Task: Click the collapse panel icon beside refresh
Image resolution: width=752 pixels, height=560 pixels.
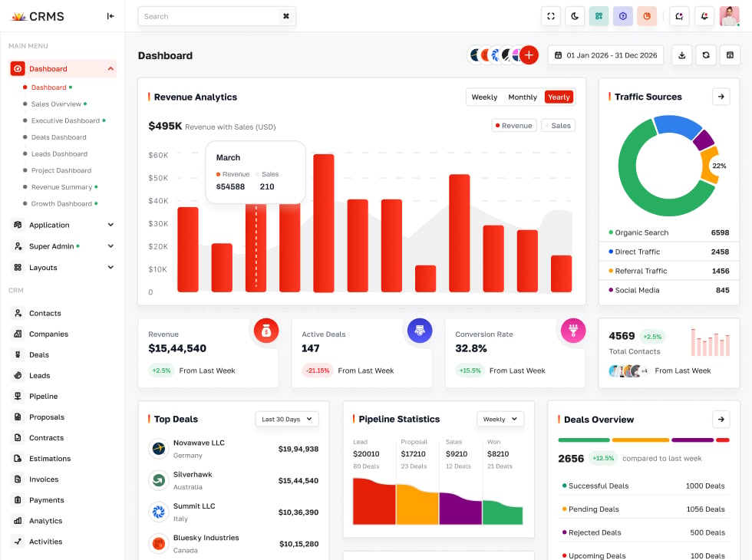Action: pos(730,55)
